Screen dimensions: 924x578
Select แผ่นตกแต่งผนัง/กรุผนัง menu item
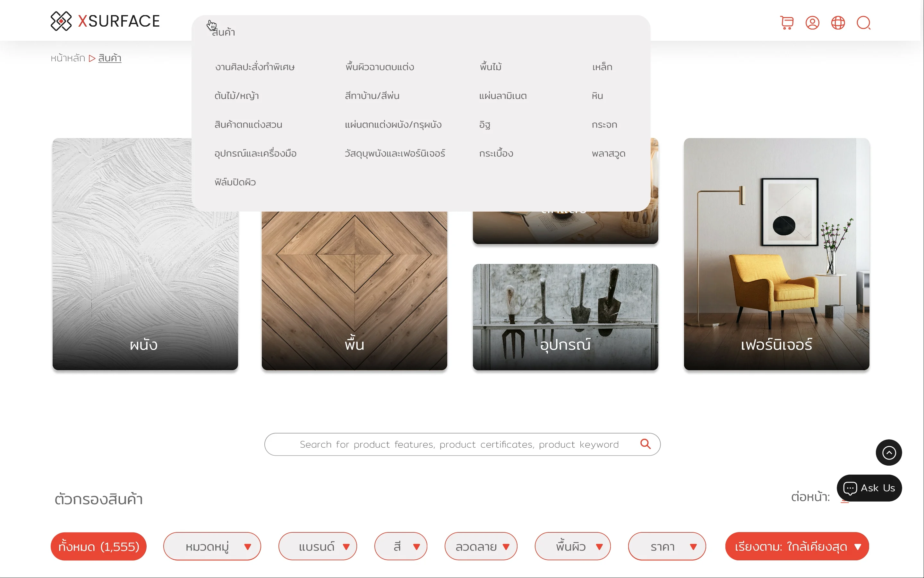(393, 125)
